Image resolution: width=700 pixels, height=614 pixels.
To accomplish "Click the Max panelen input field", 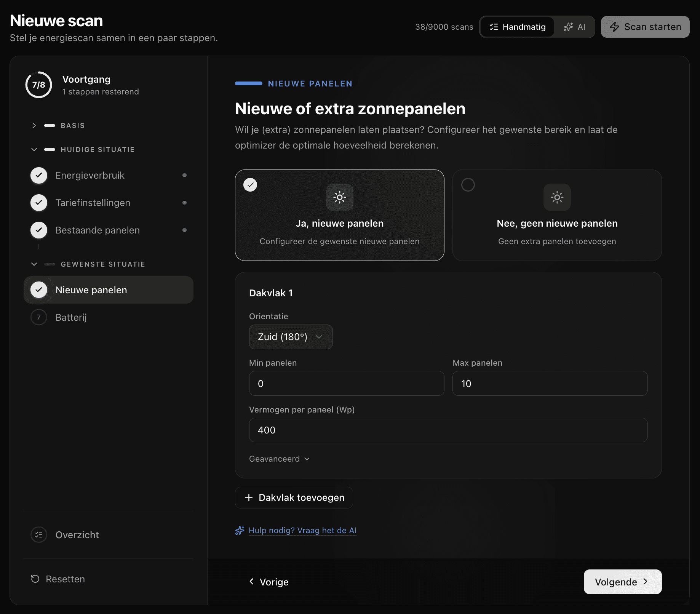I will tap(550, 384).
